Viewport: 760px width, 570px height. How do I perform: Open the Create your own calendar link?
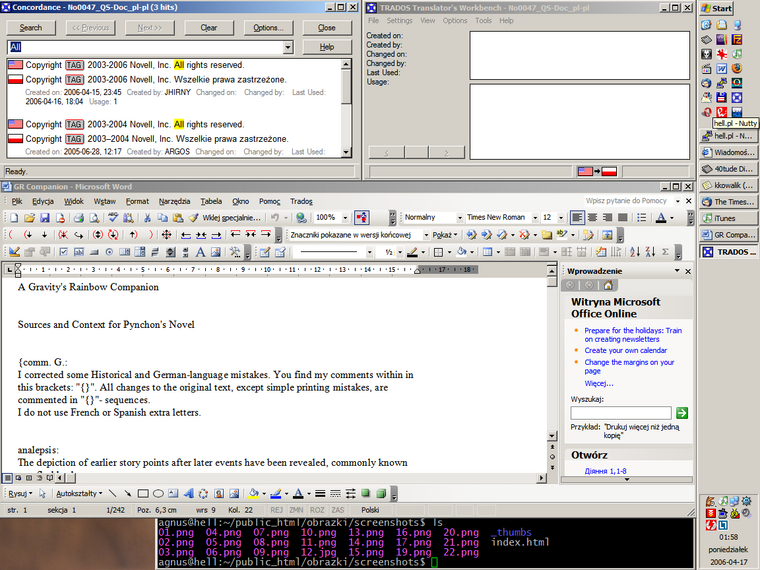(625, 350)
